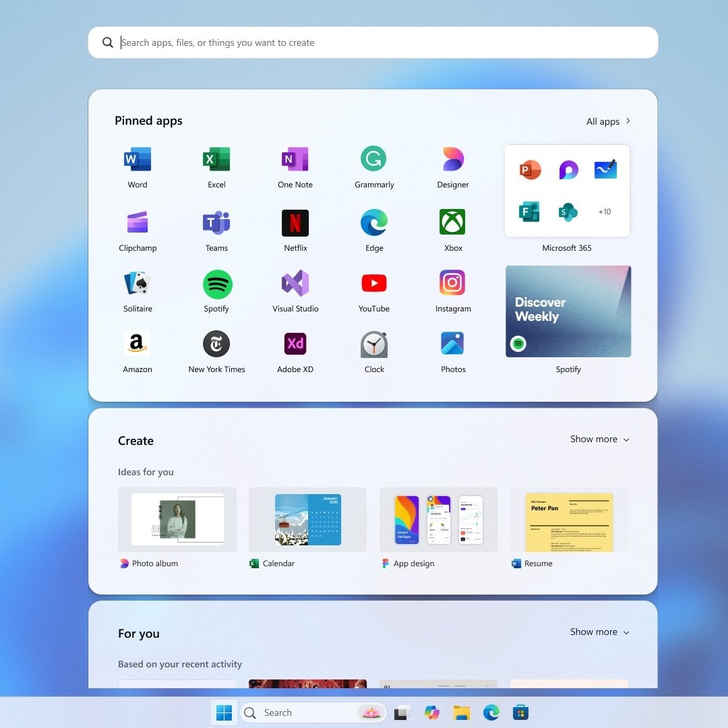Open SharePoint in Microsoft 365 folder

pos(568,212)
